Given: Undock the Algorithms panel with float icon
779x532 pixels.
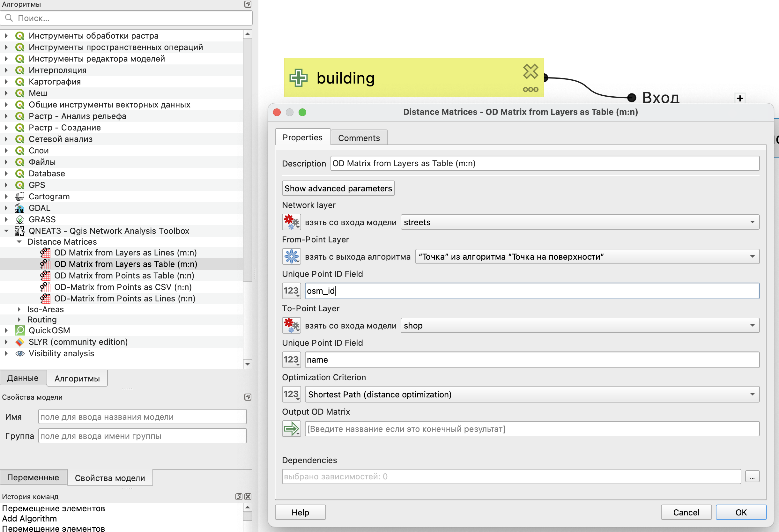Looking at the screenshot, I should tap(248, 4).
